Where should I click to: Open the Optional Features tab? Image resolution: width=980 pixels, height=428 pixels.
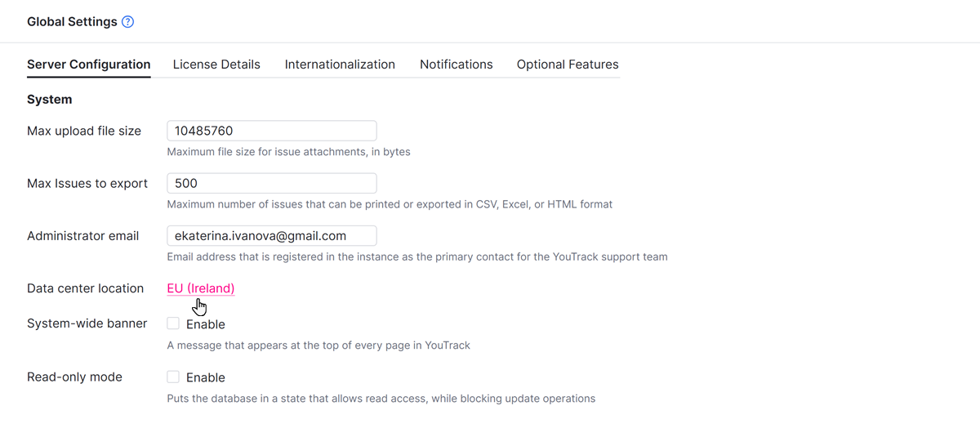(568, 65)
